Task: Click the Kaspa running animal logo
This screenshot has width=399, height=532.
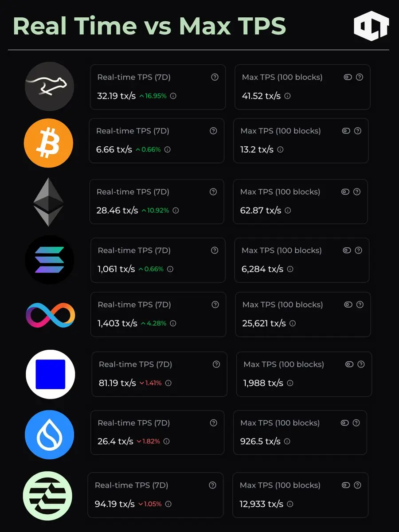Action: coord(49,86)
